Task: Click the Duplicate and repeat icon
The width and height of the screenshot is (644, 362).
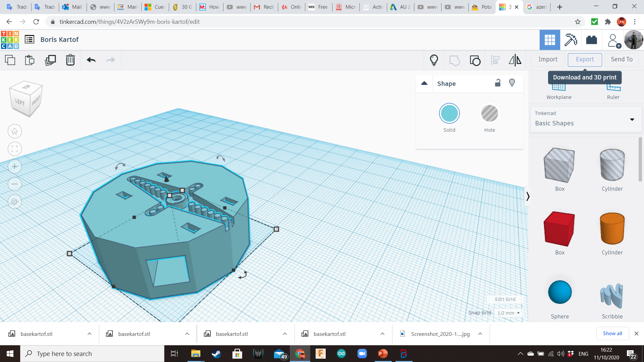Action: click(50, 60)
